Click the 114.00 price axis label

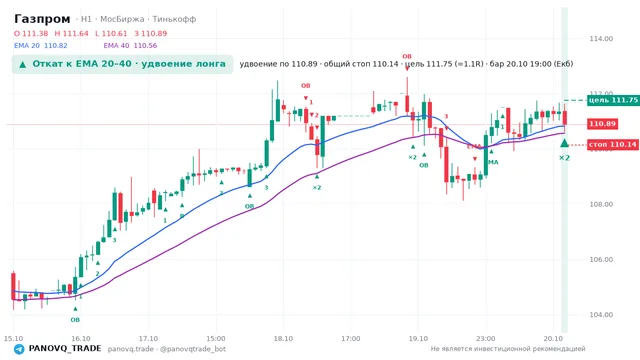pyautogui.click(x=601, y=39)
